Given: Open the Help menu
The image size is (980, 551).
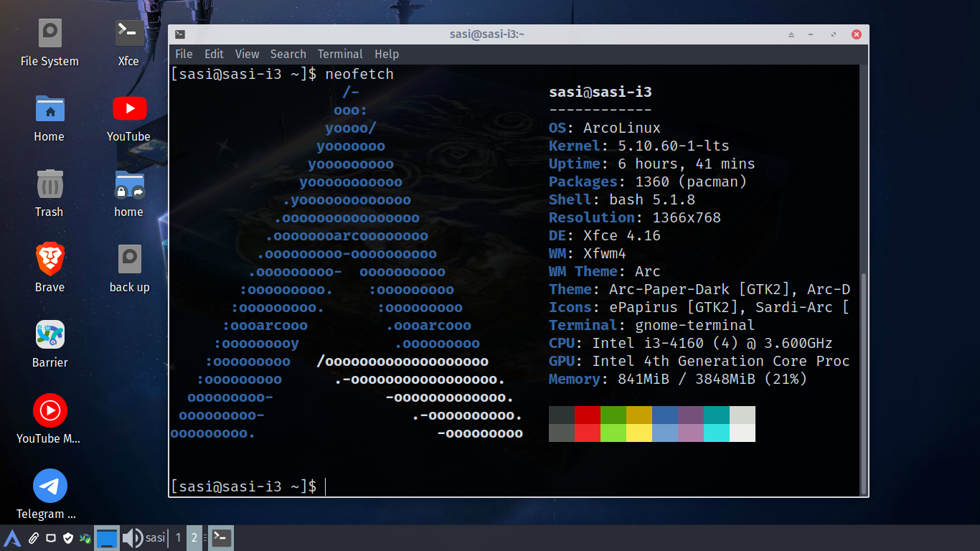Looking at the screenshot, I should pos(387,54).
